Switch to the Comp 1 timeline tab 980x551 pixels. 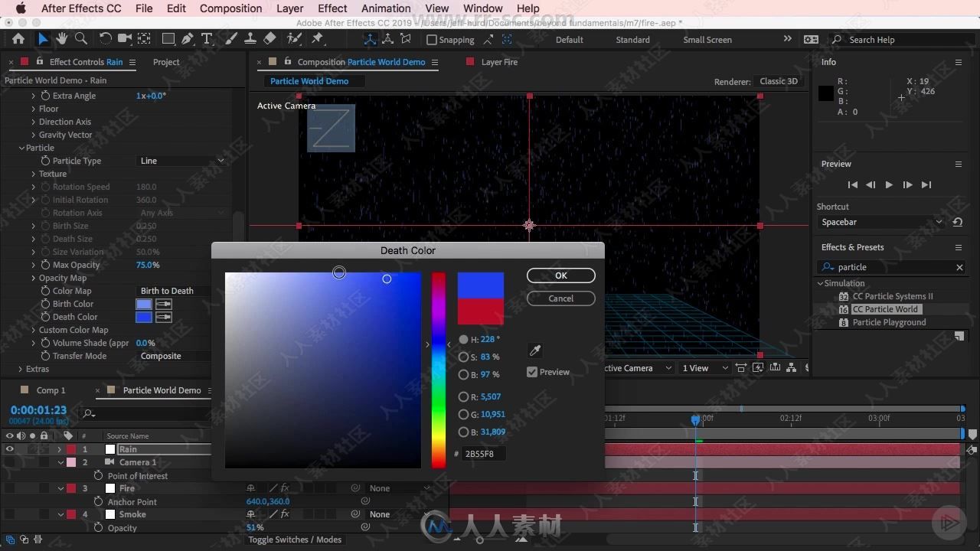tap(51, 390)
